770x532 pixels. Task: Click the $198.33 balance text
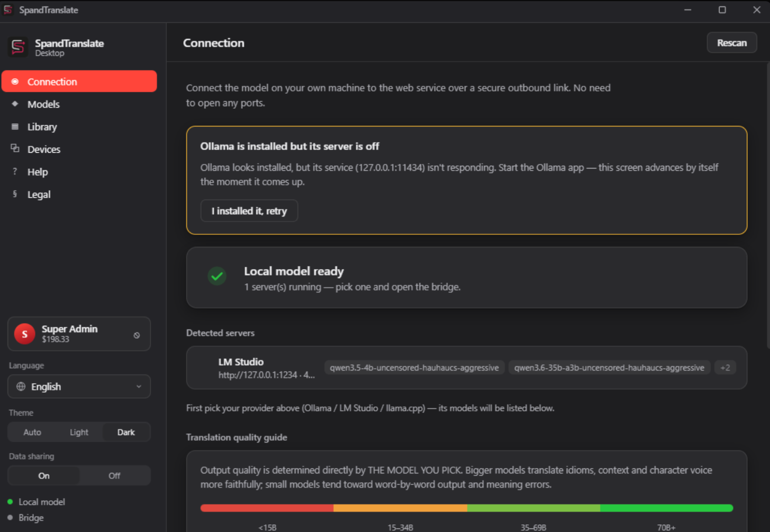56,339
